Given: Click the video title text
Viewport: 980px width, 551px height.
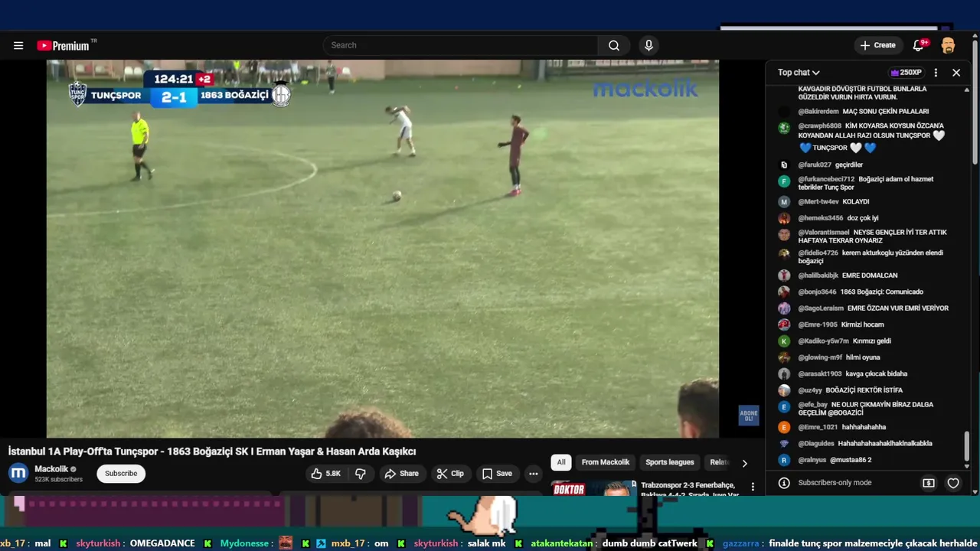Looking at the screenshot, I should [212, 452].
